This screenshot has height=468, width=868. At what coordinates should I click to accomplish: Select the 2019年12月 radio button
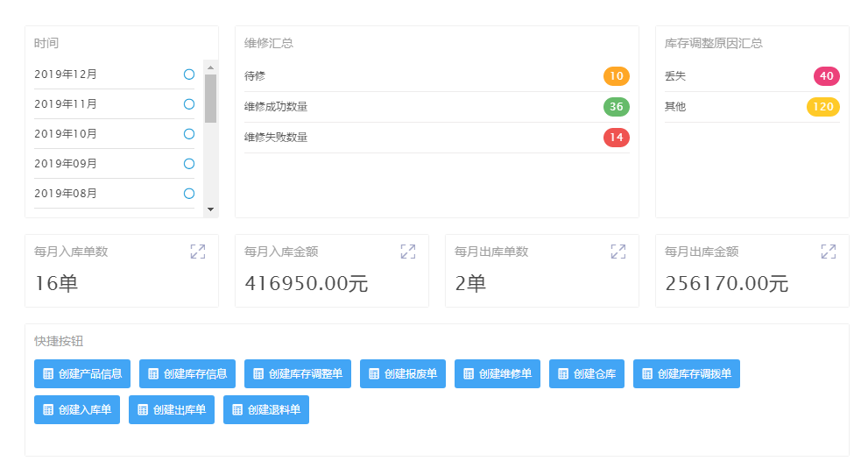tap(189, 74)
